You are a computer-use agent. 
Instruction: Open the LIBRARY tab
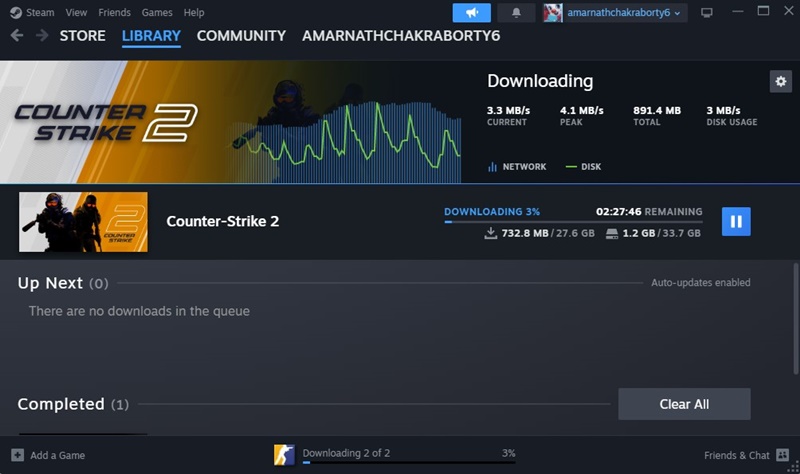[151, 36]
